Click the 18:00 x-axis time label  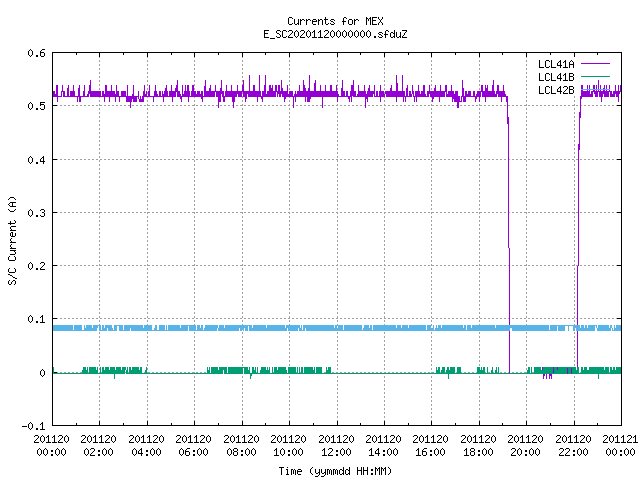(478, 452)
